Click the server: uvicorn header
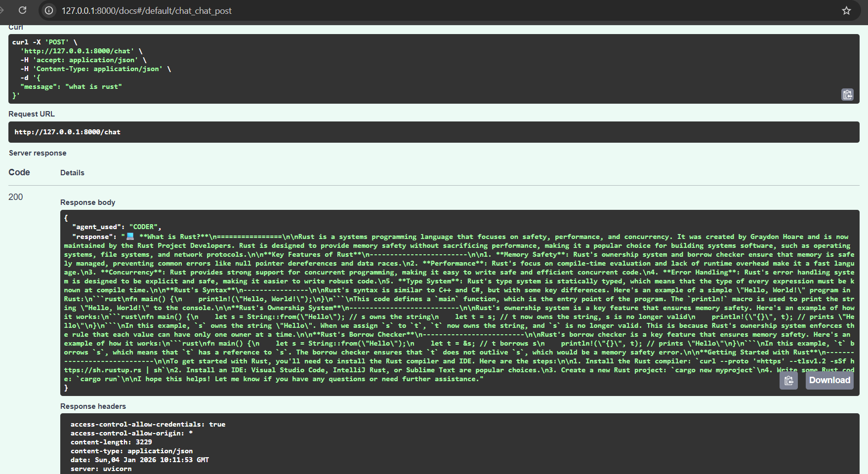868x474 pixels. click(x=101, y=469)
